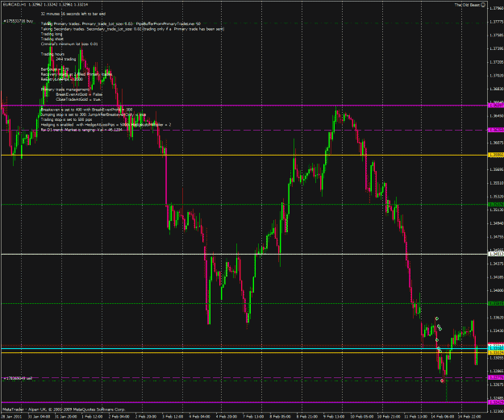Click 'Trailing stop is set to 500 pips' line
The image size is (504, 420).
67,119
